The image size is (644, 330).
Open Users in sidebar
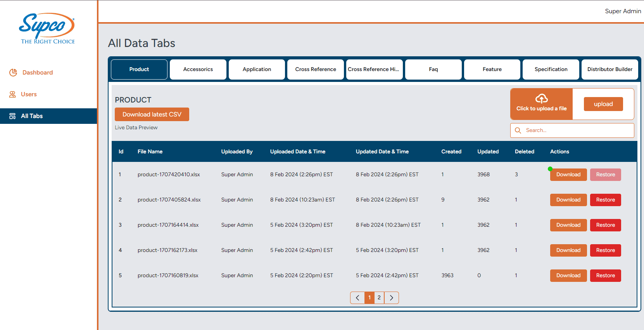(29, 94)
